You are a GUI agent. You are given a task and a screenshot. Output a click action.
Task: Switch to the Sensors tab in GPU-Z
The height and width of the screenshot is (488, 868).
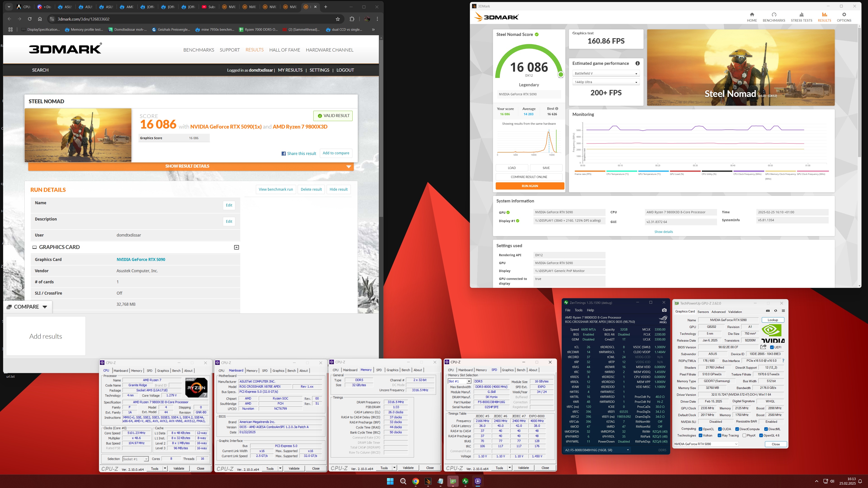[703, 312]
